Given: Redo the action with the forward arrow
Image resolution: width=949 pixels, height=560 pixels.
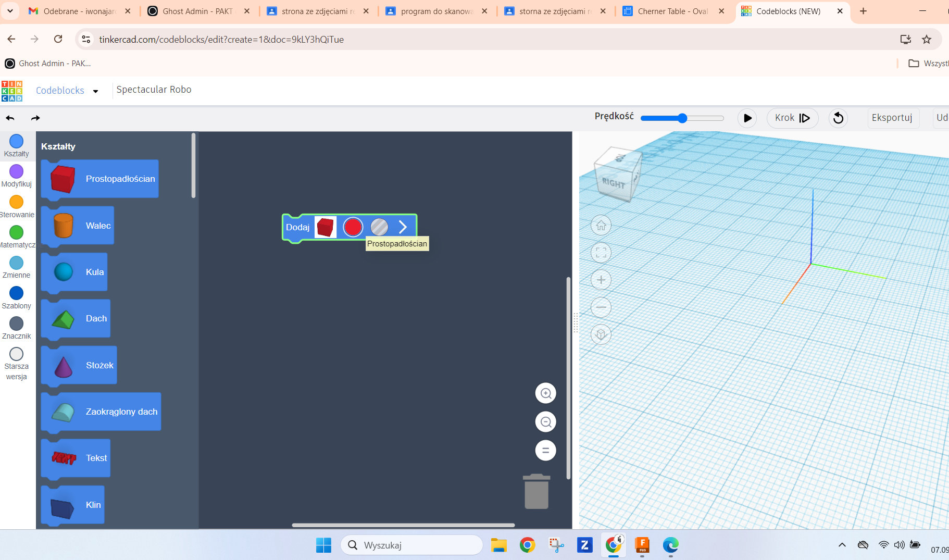Looking at the screenshot, I should [35, 118].
